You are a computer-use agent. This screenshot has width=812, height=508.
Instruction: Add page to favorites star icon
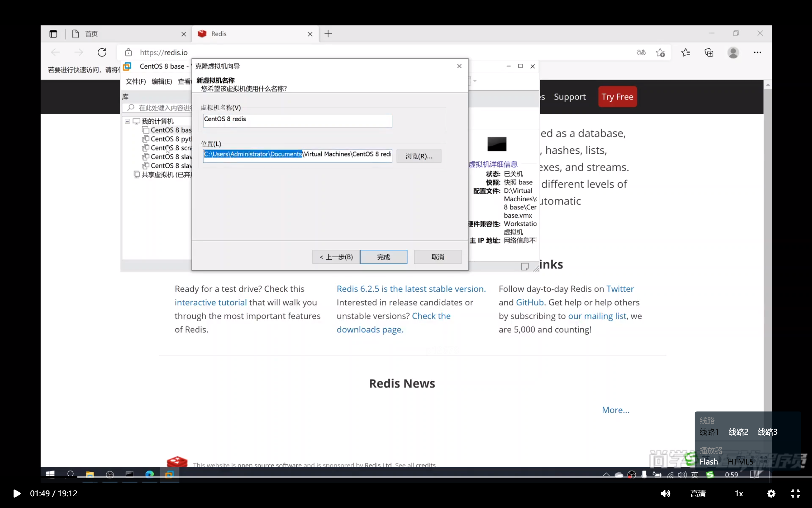tap(660, 53)
